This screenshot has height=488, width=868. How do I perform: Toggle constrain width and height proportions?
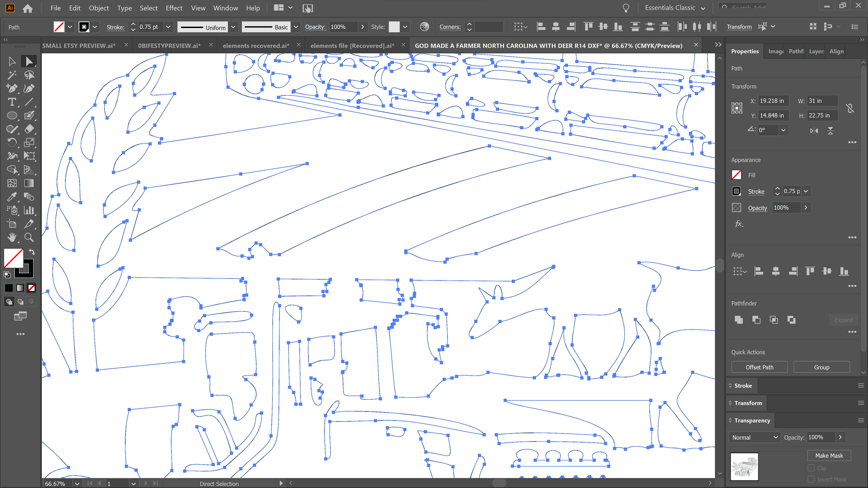pyautogui.click(x=850, y=108)
